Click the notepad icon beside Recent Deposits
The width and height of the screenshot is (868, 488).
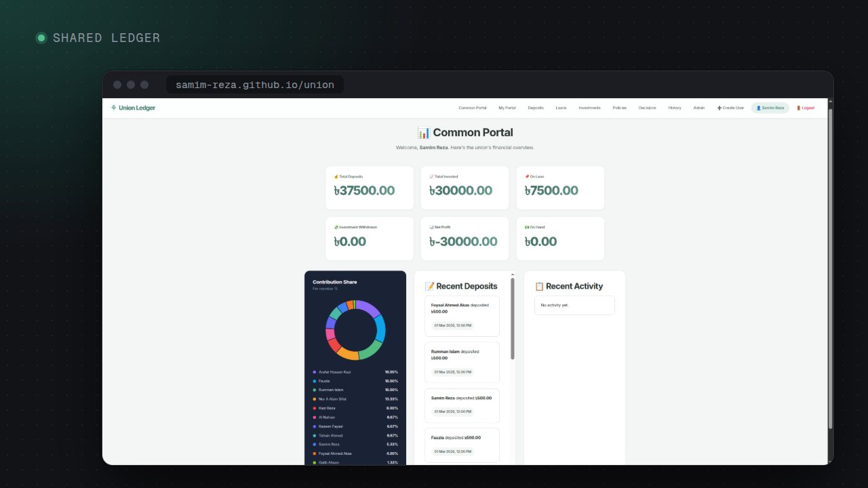430,286
